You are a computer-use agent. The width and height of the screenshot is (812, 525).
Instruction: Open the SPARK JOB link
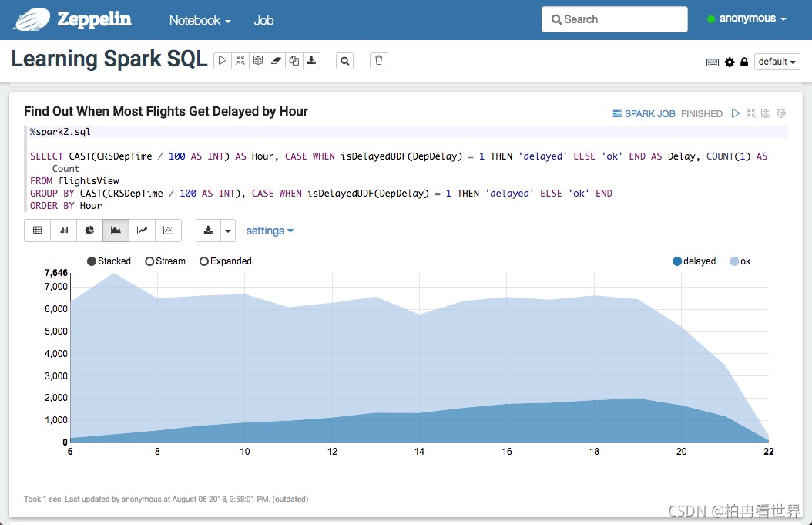click(644, 113)
